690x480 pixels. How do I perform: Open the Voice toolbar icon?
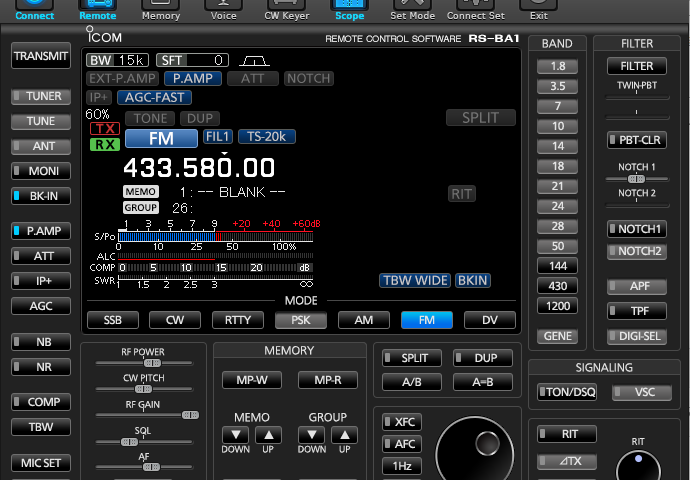coord(224,10)
